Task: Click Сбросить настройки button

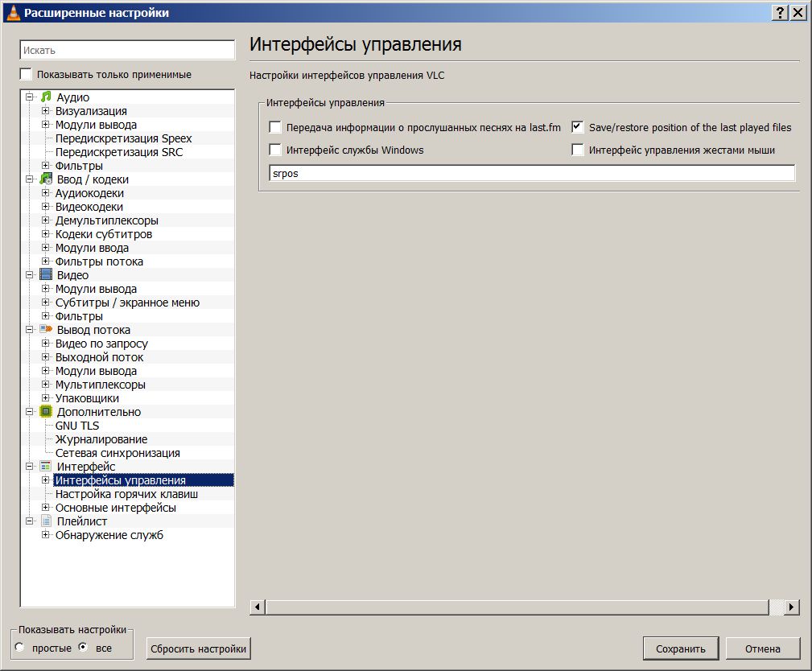Action: (198, 648)
